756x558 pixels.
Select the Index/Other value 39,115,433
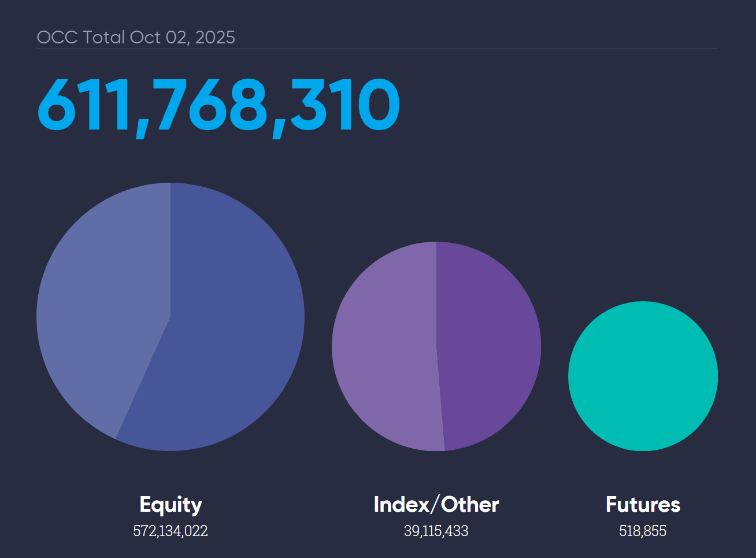[x=436, y=531]
